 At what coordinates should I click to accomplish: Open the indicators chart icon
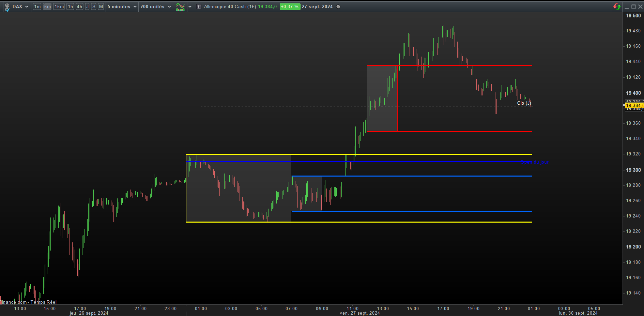180,7
